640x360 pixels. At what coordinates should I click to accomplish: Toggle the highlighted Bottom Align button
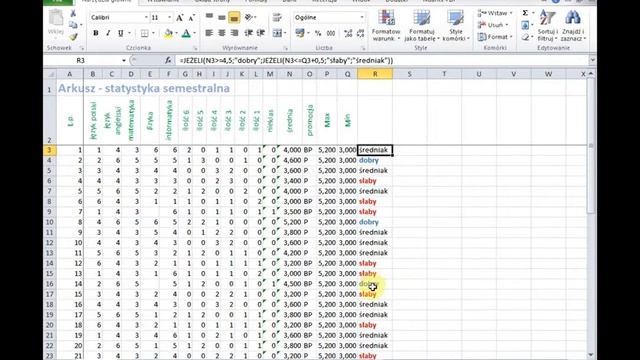234,17
